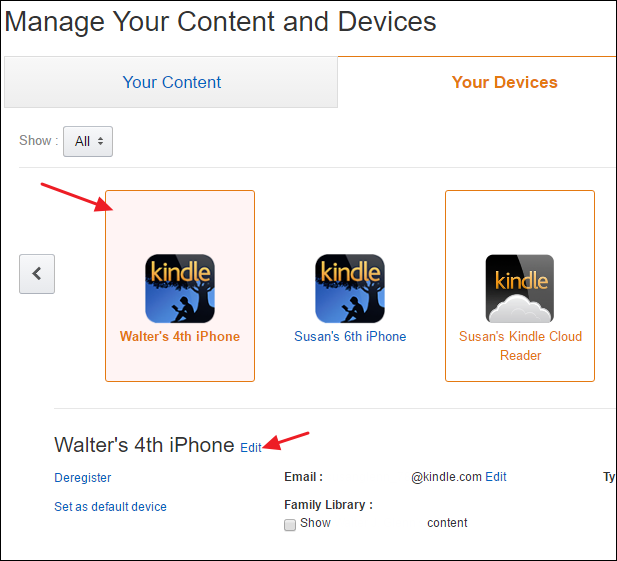This screenshot has width=617, height=561.
Task: Edit the @kindle.com email address
Action: (496, 477)
